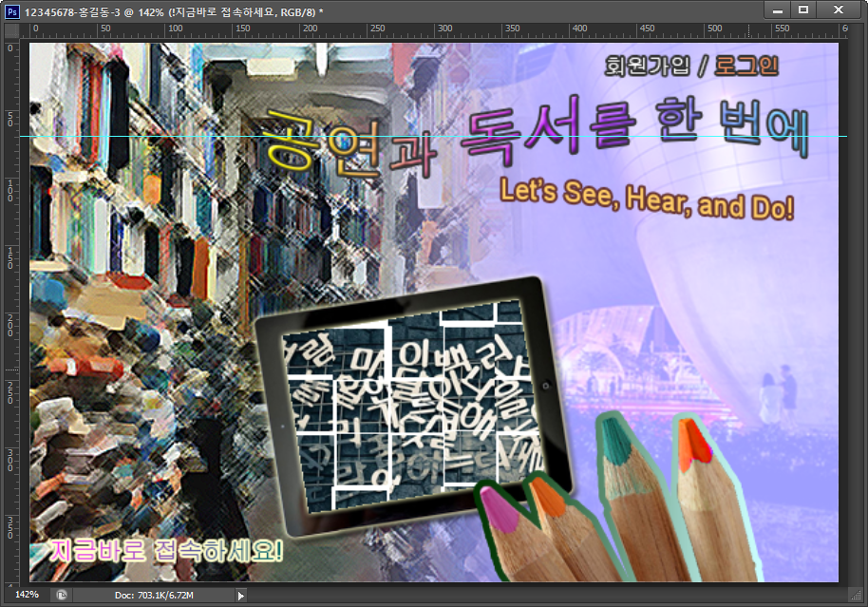The width and height of the screenshot is (868, 607).
Task: Click the 공연과 독서를 한 번에 headline text
Action: pos(537,135)
